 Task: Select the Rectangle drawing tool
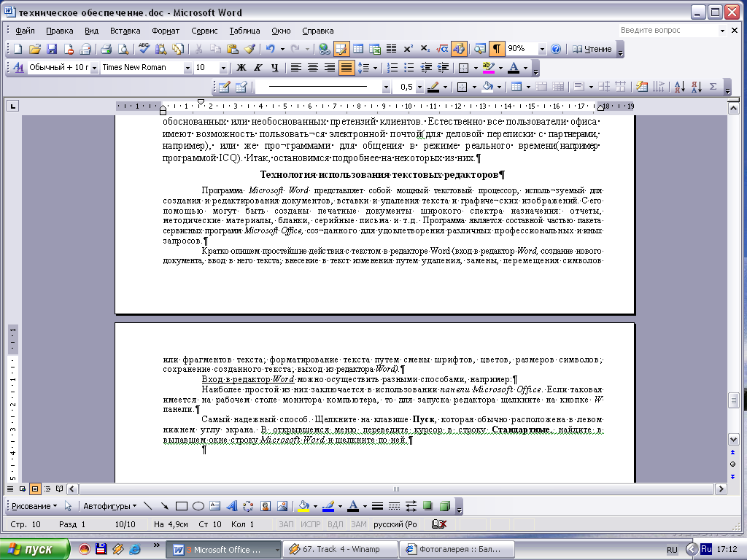[x=181, y=506]
